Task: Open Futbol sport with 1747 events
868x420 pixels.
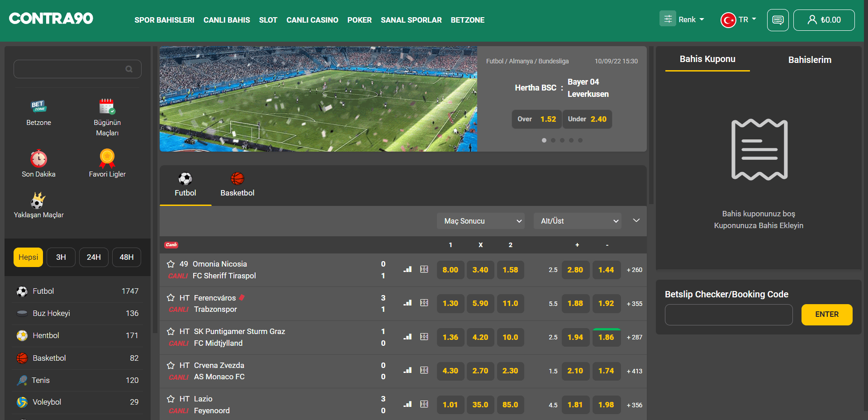Action: pyautogui.click(x=77, y=291)
